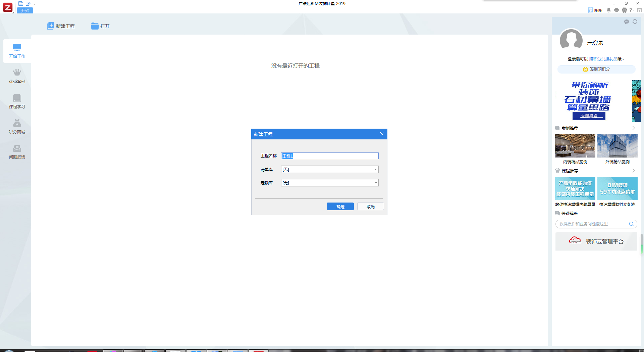Click the 新建工程 toolbar button

(61, 26)
